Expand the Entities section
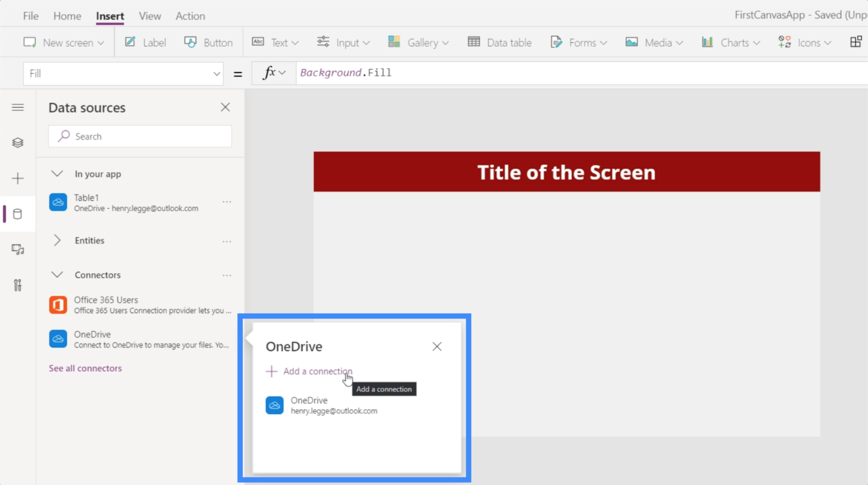This screenshot has width=868, height=485. click(x=57, y=240)
